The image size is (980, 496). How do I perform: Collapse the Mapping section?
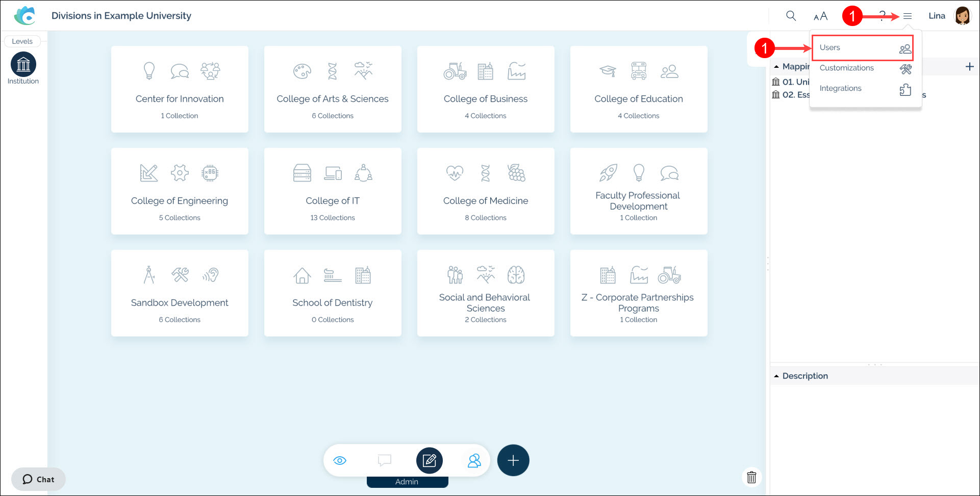(x=777, y=67)
